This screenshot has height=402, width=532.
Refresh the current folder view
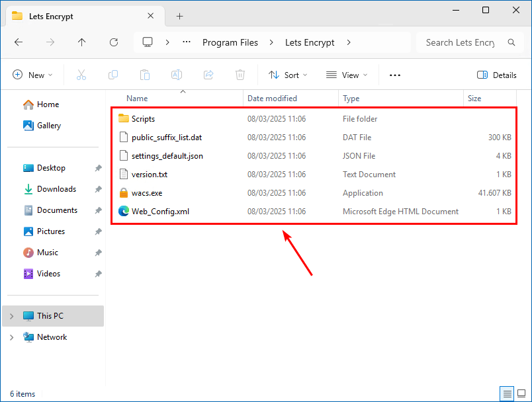114,42
